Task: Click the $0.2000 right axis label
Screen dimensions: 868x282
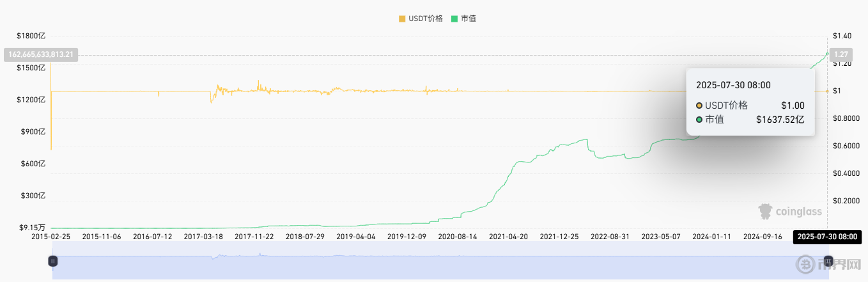Action: (x=847, y=201)
